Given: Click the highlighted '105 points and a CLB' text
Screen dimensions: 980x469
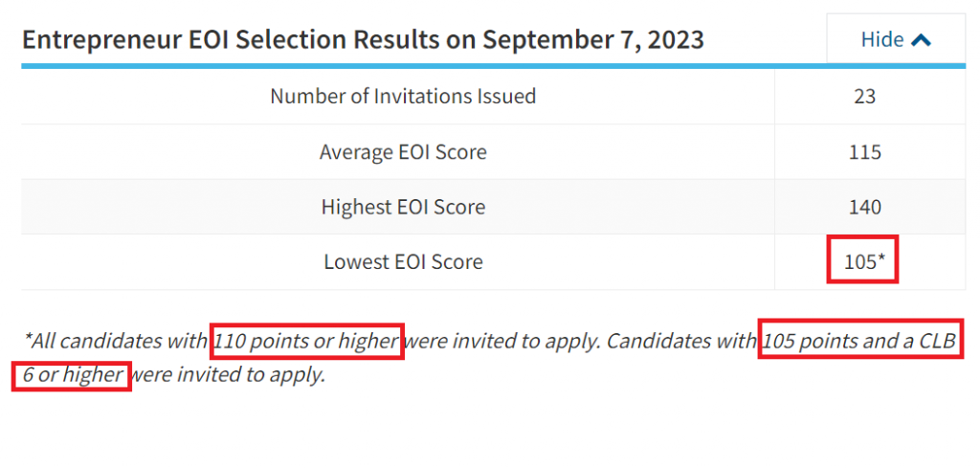Looking at the screenshot, I should pos(860,340).
